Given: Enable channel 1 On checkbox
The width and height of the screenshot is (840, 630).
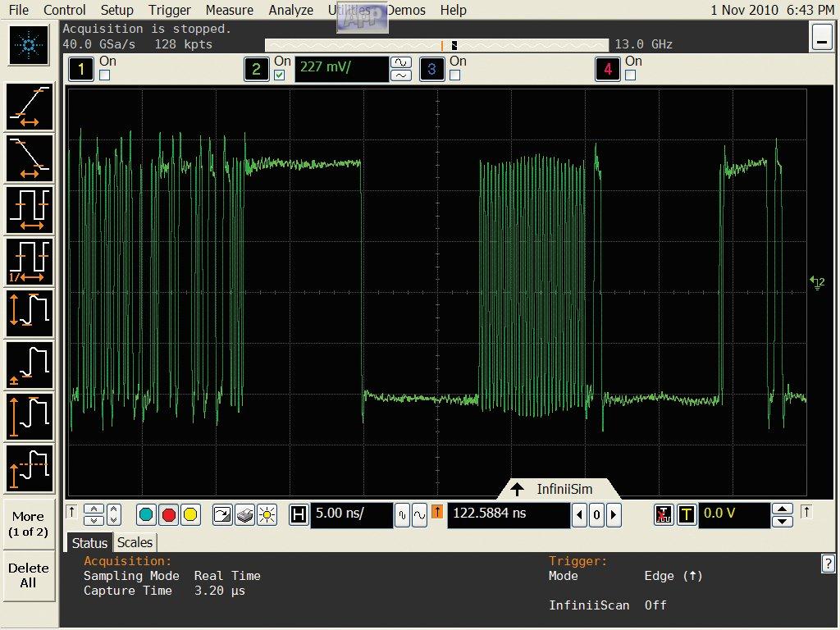Looking at the screenshot, I should (104, 75).
